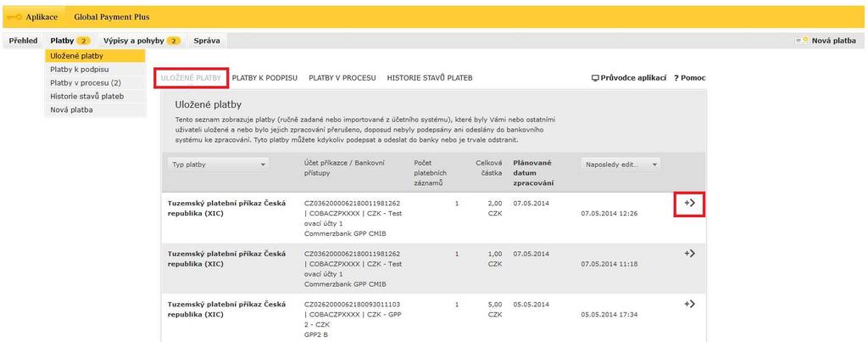Go to the Přehled menu
This screenshot has height=342, width=868.
[23, 41]
